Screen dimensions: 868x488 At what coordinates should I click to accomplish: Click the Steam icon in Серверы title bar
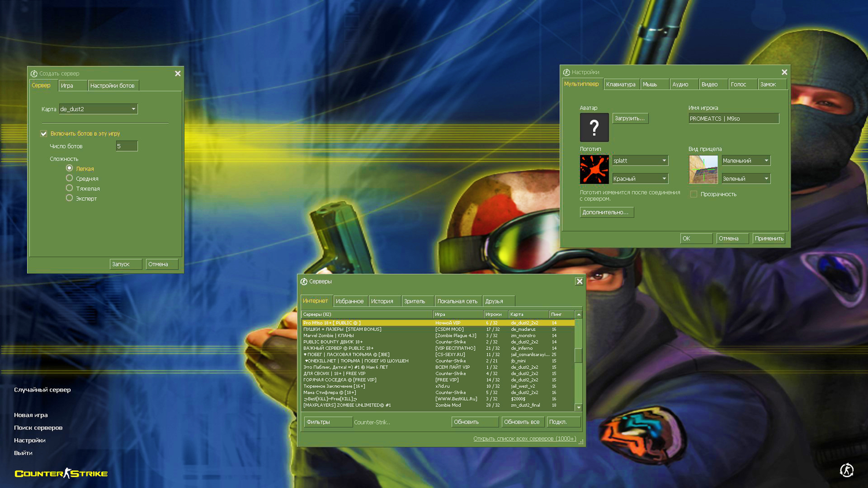304,282
